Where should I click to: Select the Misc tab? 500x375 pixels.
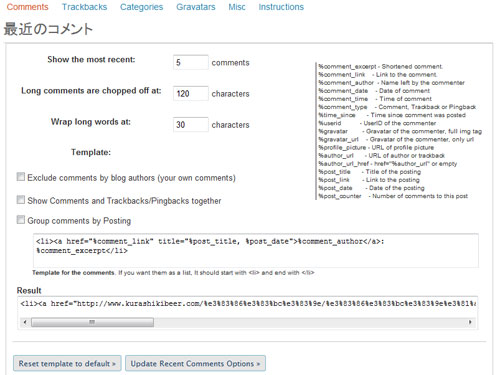237,7
